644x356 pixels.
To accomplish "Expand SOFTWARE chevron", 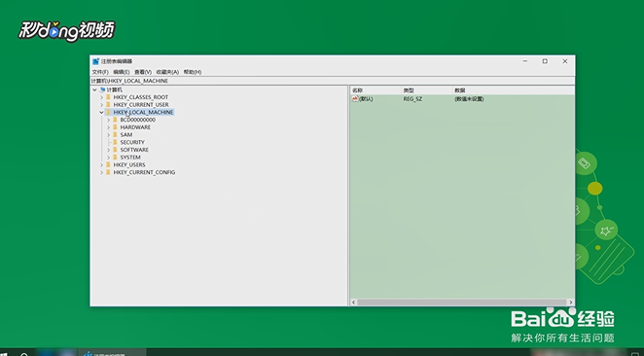I will pyautogui.click(x=108, y=150).
